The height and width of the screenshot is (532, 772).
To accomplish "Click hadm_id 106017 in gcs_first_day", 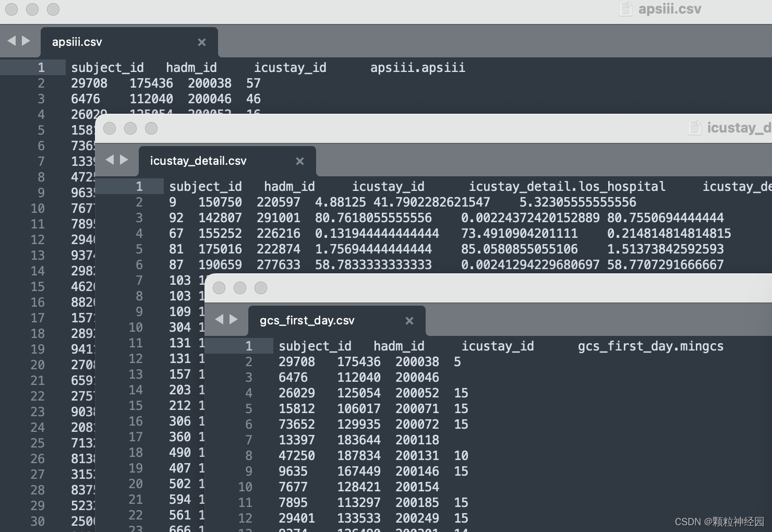I will click(x=359, y=409).
